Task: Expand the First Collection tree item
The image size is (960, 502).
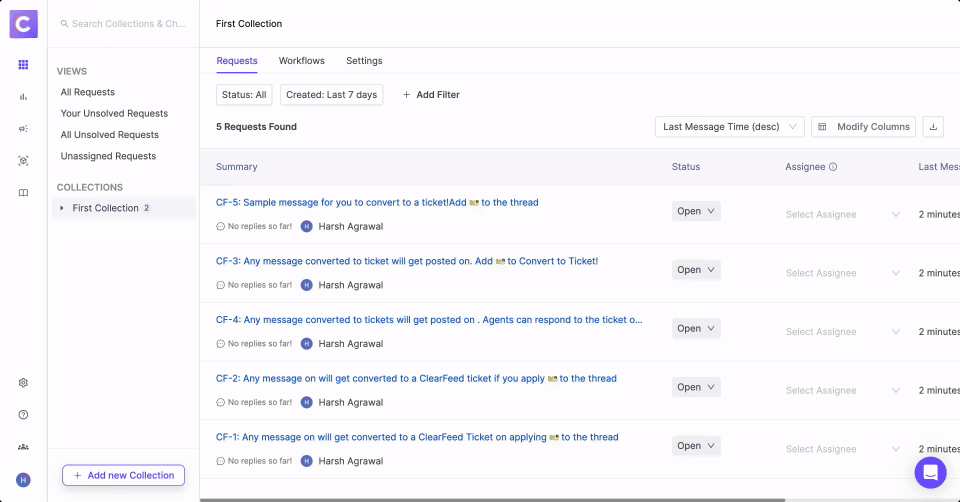Action: (x=62, y=208)
